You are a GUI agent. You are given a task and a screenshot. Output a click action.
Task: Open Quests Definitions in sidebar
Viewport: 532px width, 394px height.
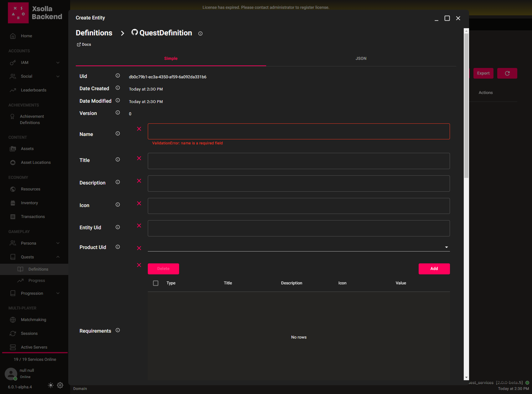tap(34, 269)
